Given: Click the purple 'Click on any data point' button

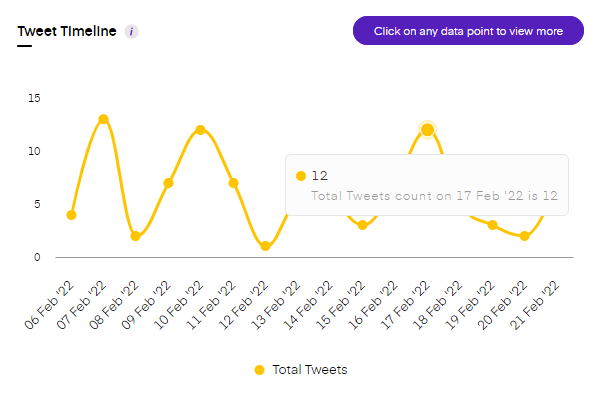Looking at the screenshot, I should [467, 31].
